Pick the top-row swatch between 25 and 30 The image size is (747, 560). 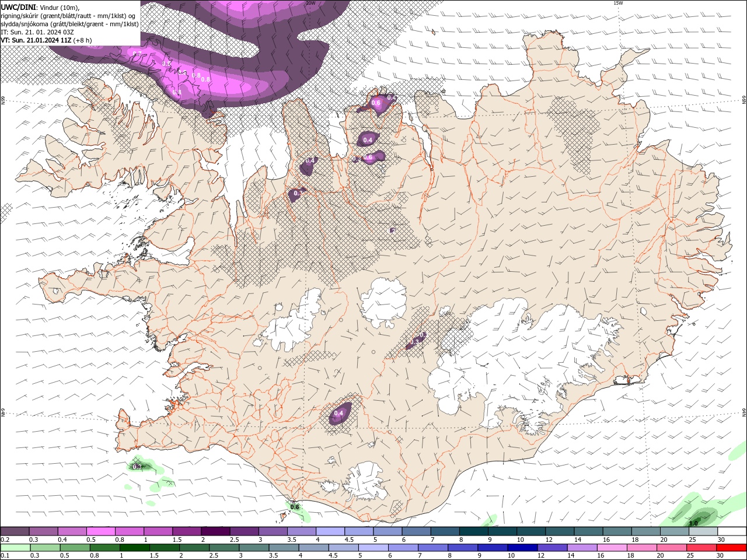point(704,531)
